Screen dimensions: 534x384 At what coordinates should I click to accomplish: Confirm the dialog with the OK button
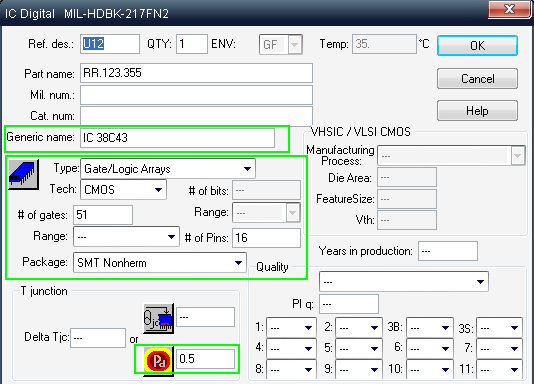(x=477, y=45)
